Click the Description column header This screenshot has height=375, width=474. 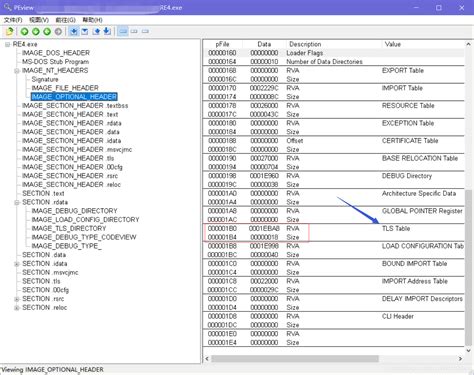click(305, 44)
